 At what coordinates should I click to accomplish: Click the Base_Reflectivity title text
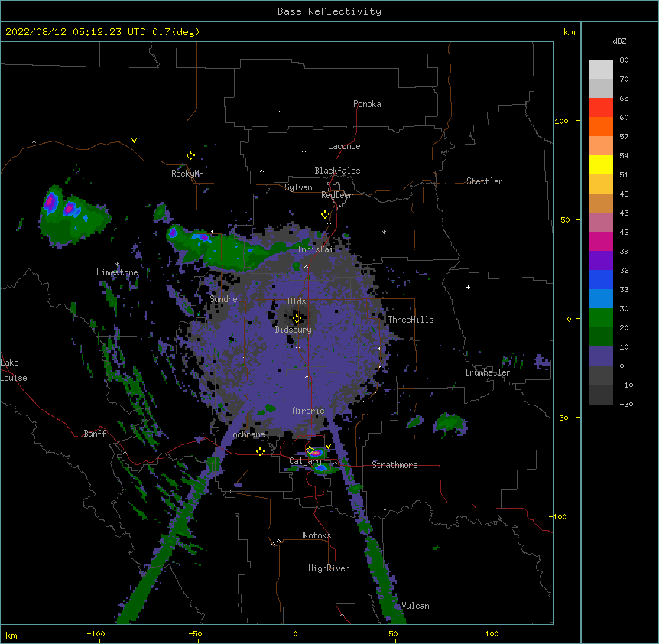[x=329, y=11]
